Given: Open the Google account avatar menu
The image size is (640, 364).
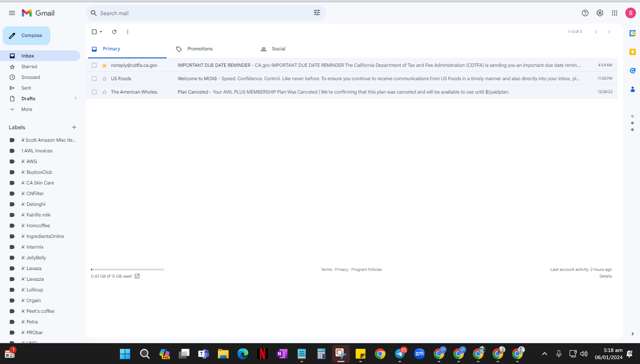Looking at the screenshot, I should point(630,13).
